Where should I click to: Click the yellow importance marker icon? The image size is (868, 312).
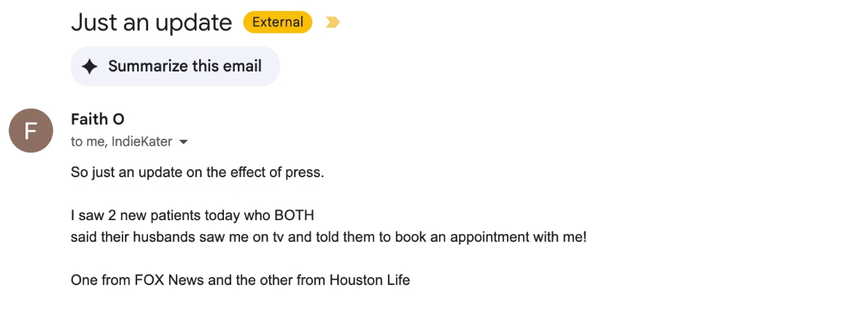click(333, 23)
